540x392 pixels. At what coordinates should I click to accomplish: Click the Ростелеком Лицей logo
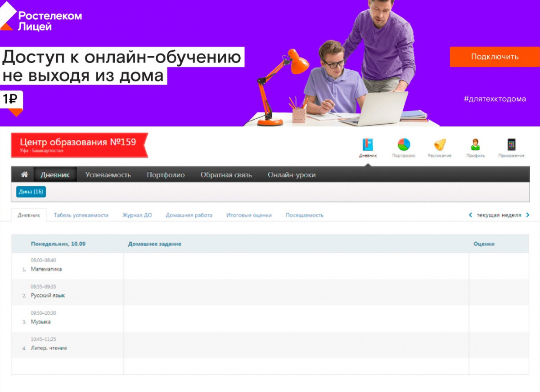pos(41,17)
